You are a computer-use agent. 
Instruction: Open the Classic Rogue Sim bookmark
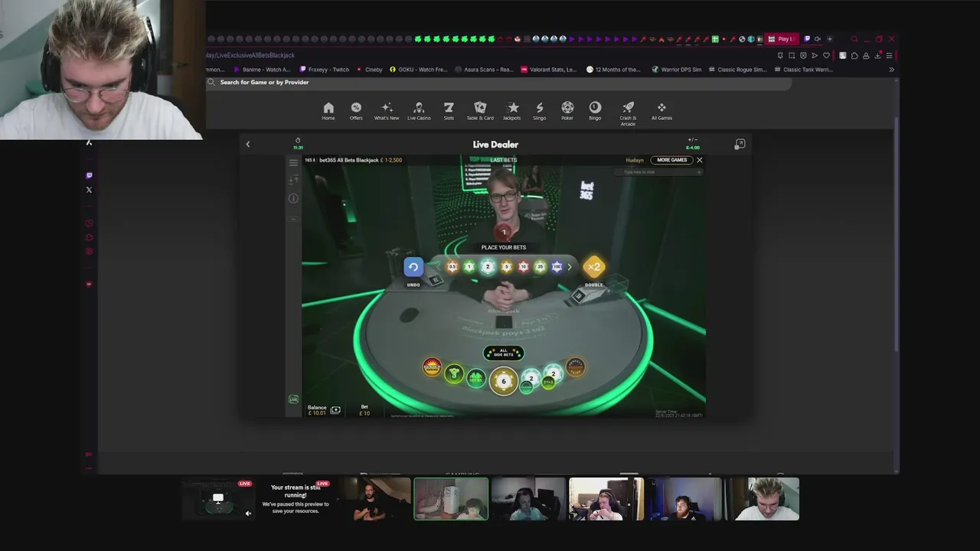coord(737,70)
